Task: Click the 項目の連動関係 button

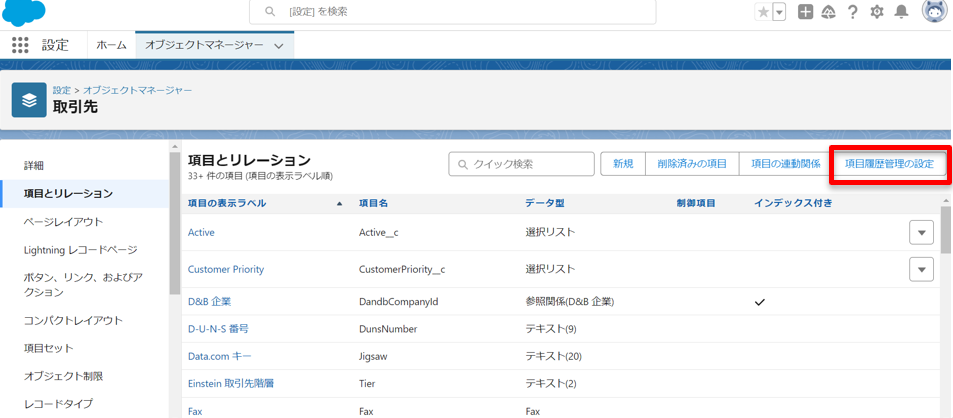Action: 786,163
